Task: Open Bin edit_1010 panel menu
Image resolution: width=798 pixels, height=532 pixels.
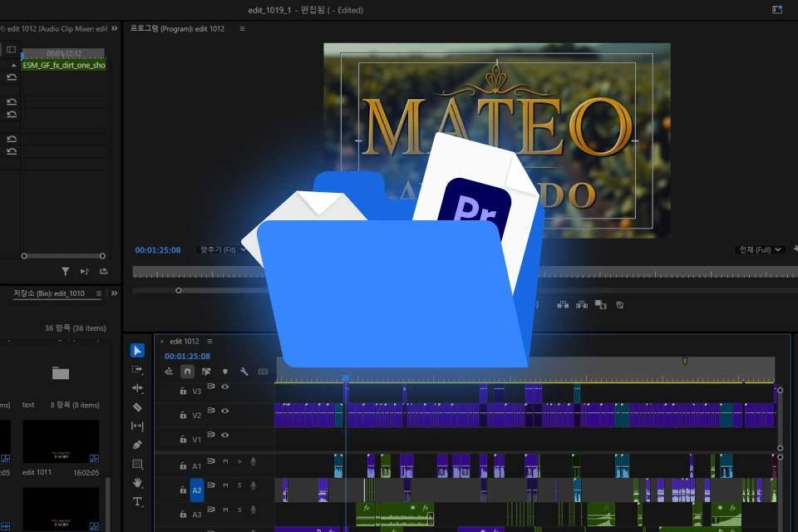Action: click(x=99, y=293)
